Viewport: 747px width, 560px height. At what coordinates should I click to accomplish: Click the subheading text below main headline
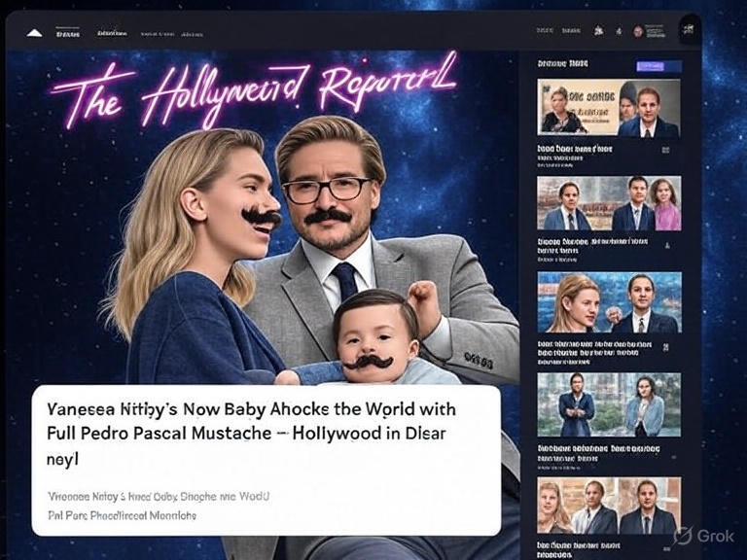(159, 506)
